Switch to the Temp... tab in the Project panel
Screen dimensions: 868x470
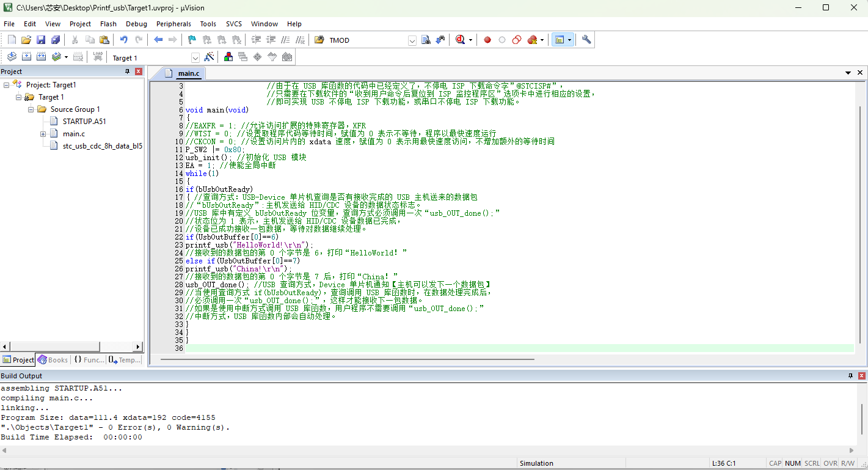click(x=125, y=360)
